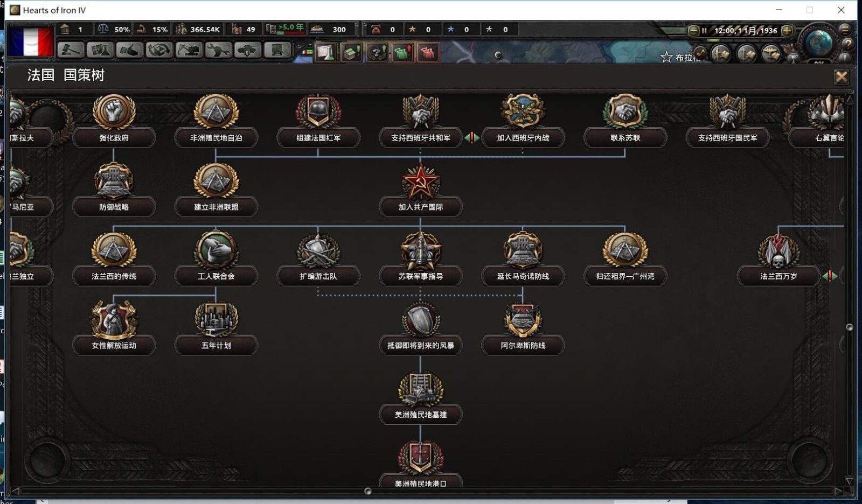The width and height of the screenshot is (862, 504).
Task: Toggle the air map mode button
Action: point(771,53)
